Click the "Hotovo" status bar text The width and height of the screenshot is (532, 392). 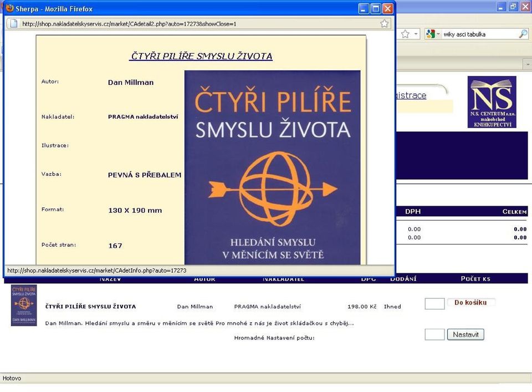pos(12,378)
